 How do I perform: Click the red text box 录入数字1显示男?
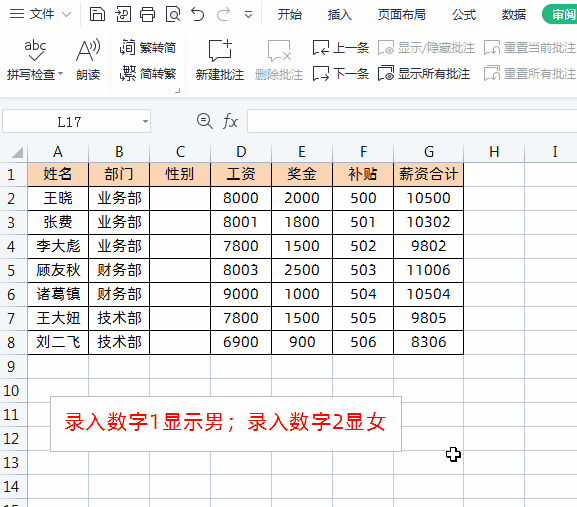[226, 423]
